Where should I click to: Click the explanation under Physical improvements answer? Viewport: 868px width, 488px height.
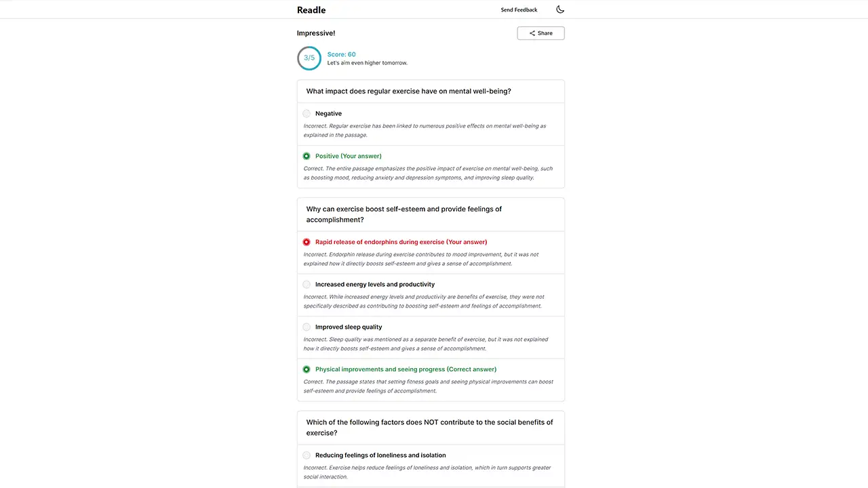point(428,386)
